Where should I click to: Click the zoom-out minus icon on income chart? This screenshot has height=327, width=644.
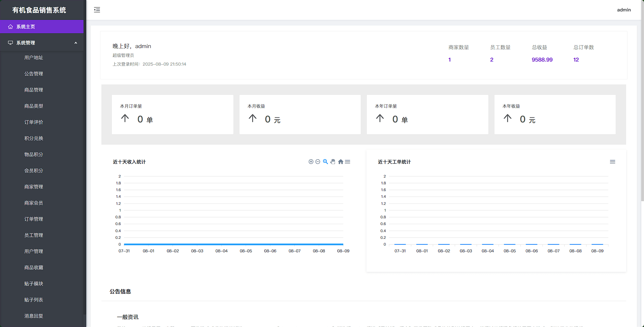[x=318, y=162]
